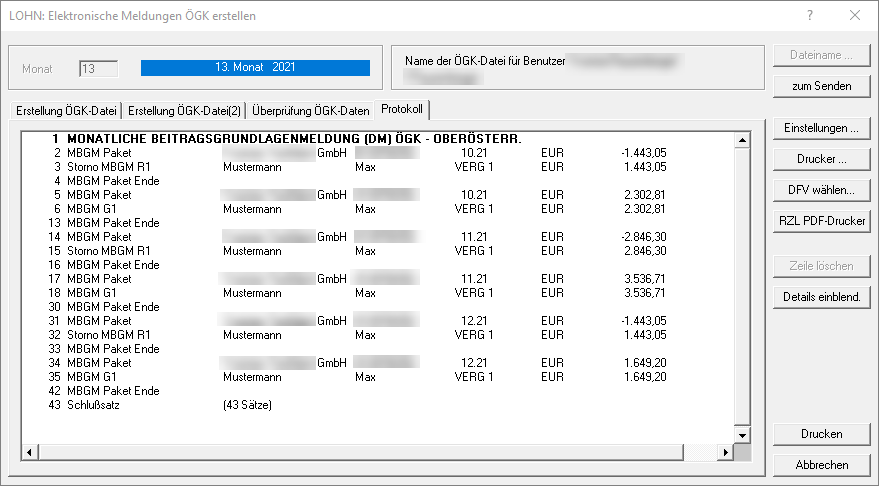Click the Drucker ... button
879x486 pixels.
click(x=821, y=159)
